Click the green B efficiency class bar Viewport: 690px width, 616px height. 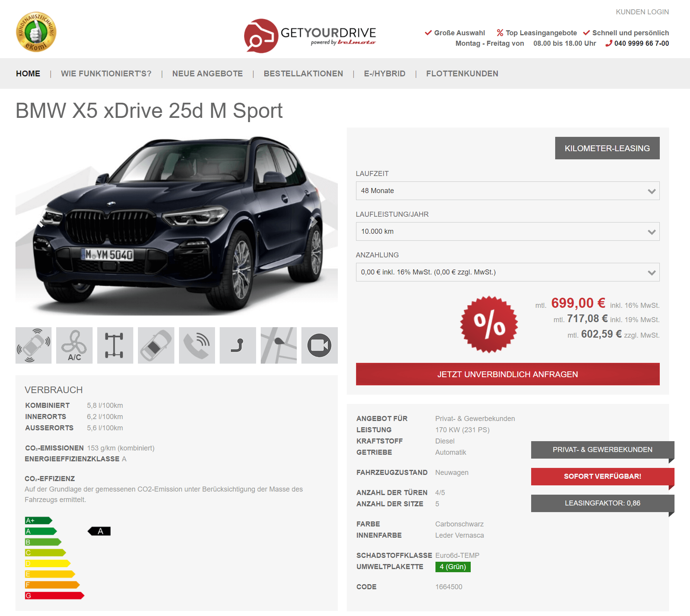43,542
